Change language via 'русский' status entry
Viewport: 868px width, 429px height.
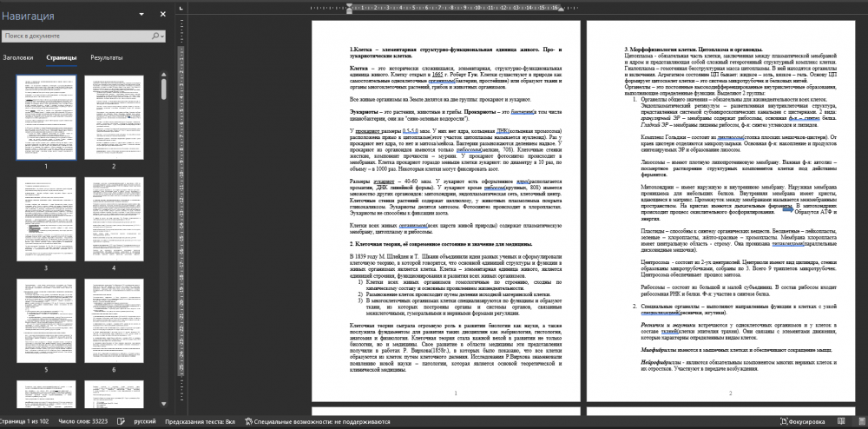[x=145, y=422]
